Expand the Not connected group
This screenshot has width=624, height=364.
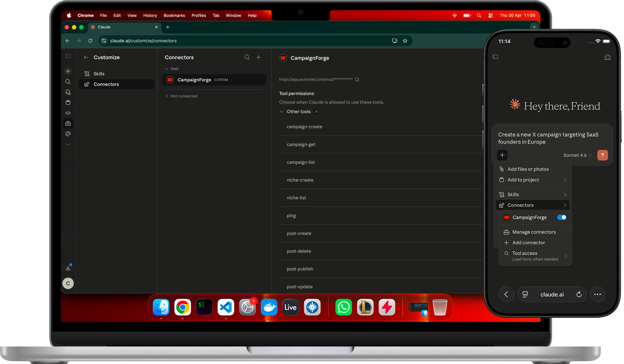(x=181, y=96)
